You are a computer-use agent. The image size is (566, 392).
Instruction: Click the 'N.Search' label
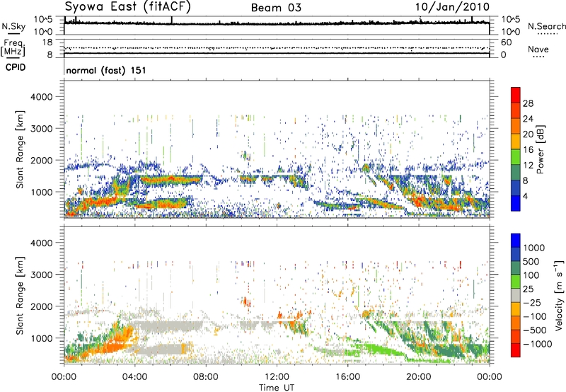click(546, 26)
